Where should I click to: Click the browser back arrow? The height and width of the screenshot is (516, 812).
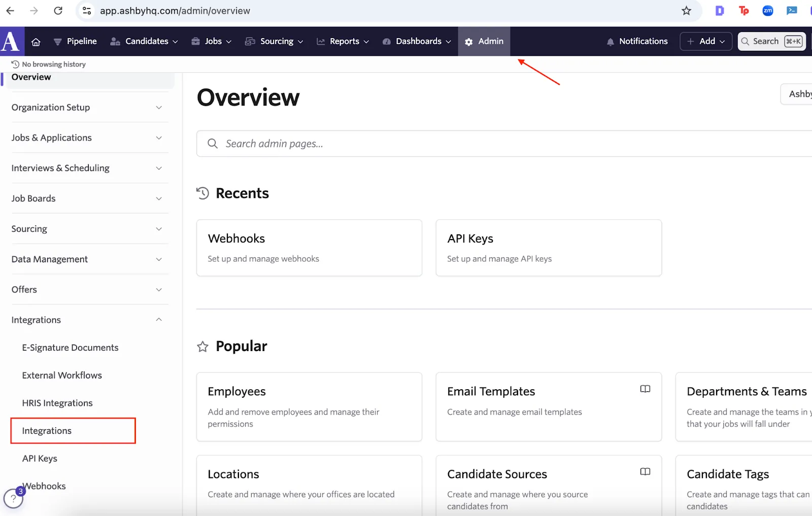click(x=10, y=11)
